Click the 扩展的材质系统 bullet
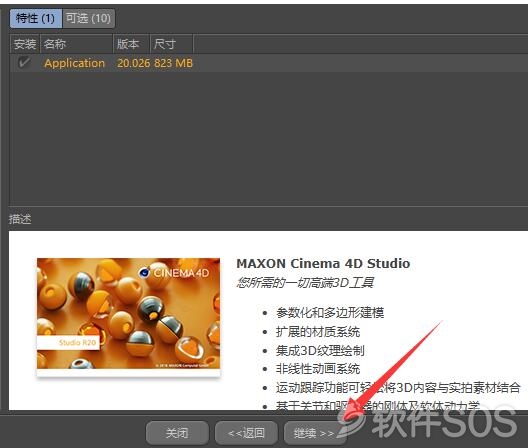This screenshot has height=448, width=528. 318,332
